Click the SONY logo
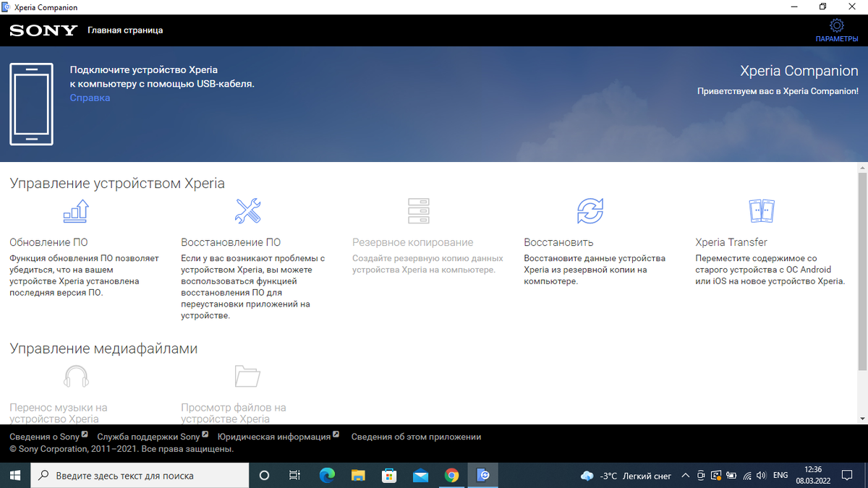The image size is (868, 488). pyautogui.click(x=43, y=30)
